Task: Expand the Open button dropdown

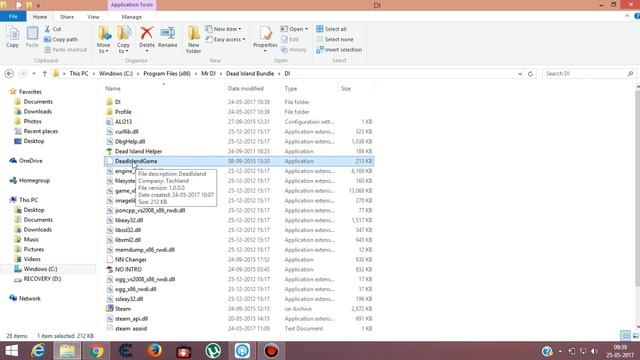Action: (x=307, y=29)
